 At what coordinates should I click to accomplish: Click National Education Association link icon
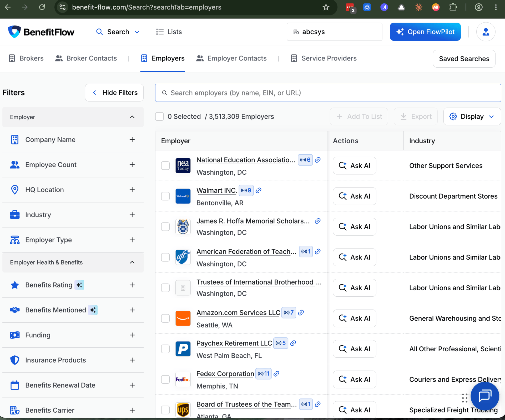coord(318,160)
